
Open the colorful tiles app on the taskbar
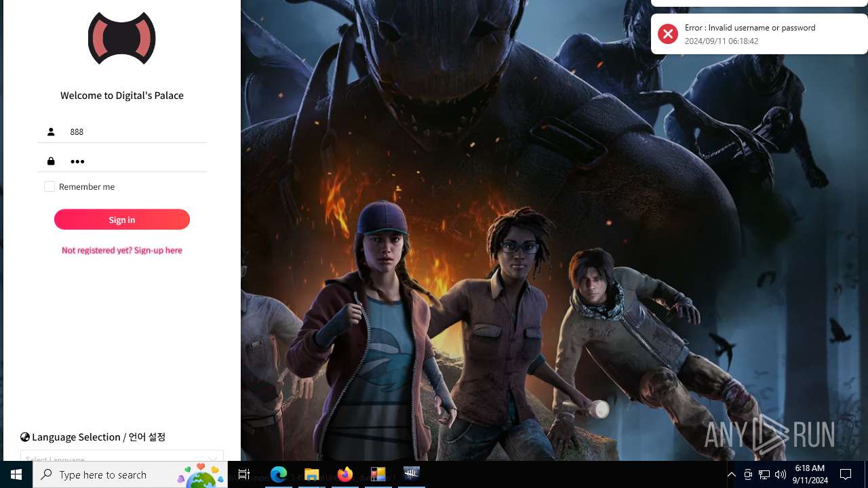click(378, 474)
